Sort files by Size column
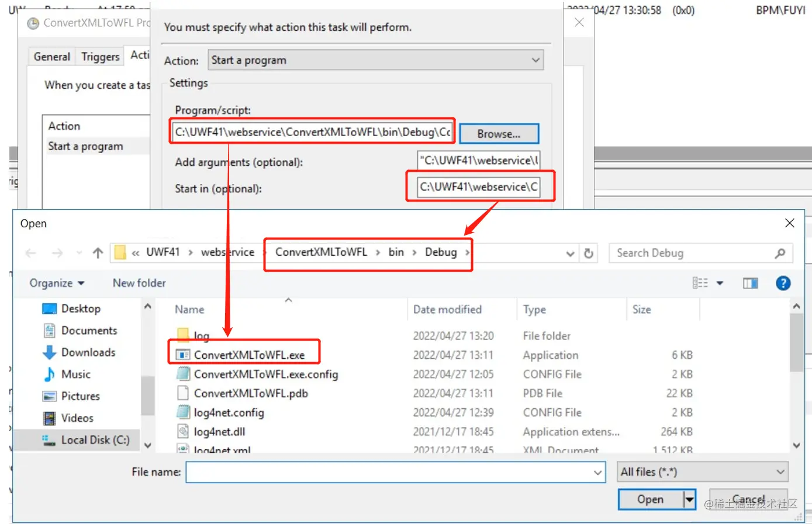The width and height of the screenshot is (812, 524). (641, 310)
